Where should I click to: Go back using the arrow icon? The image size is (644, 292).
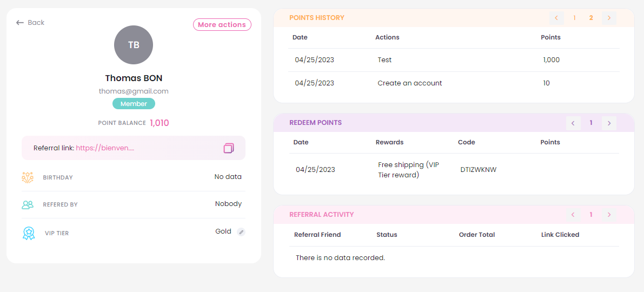tap(19, 23)
